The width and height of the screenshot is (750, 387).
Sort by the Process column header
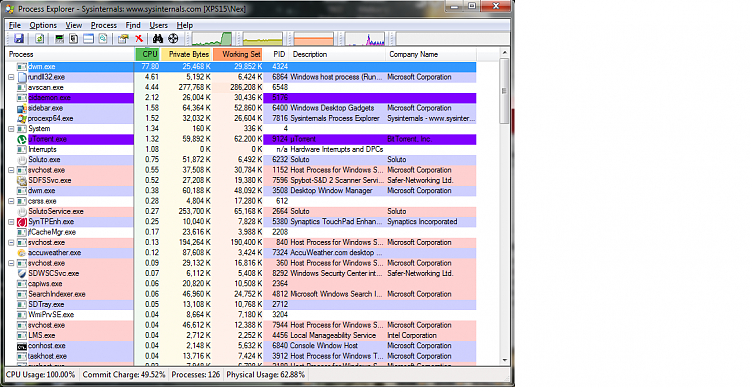(70, 55)
